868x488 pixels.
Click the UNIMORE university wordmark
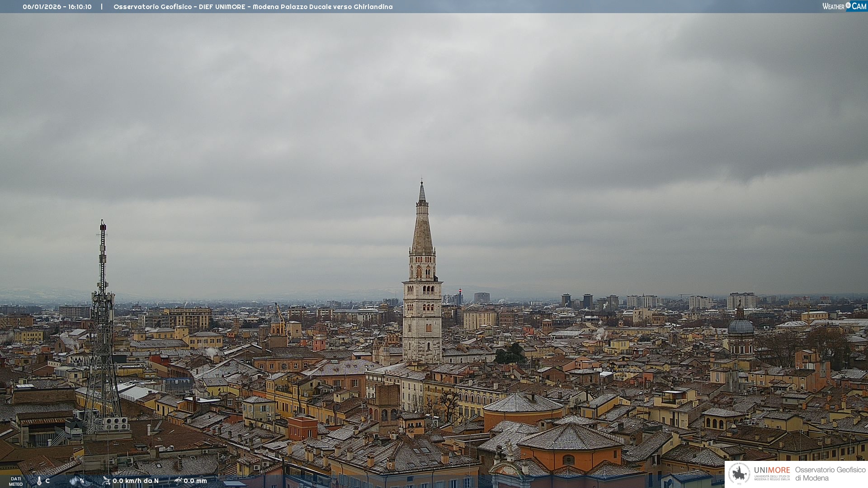pyautogui.click(x=772, y=470)
